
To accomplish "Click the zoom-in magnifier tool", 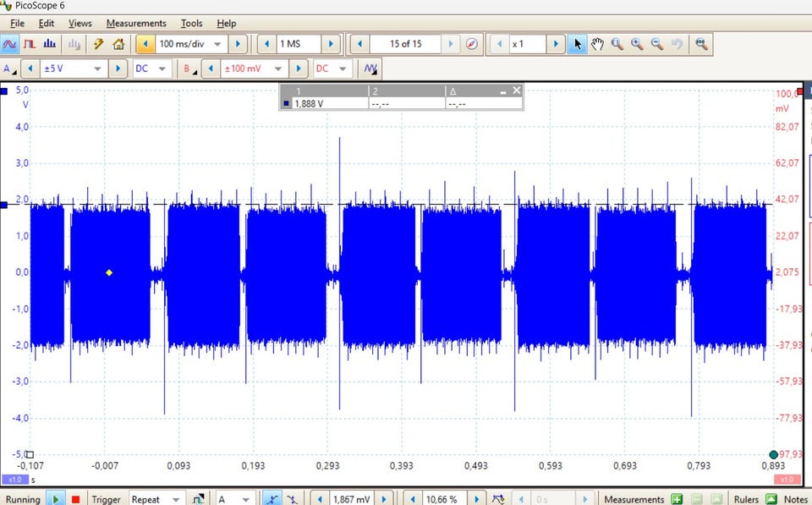I will pos(637,44).
